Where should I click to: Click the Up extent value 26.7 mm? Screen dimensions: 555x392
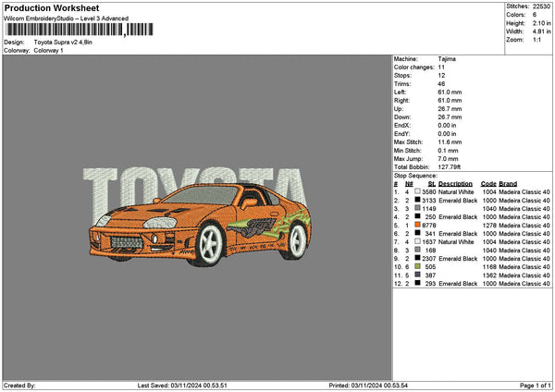[450, 109]
